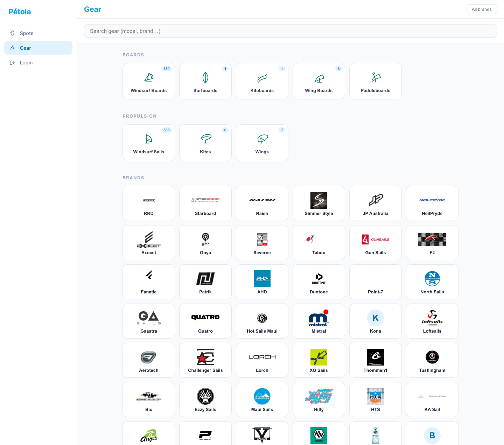
Task: Select the RRD brand card
Action: pyautogui.click(x=149, y=203)
